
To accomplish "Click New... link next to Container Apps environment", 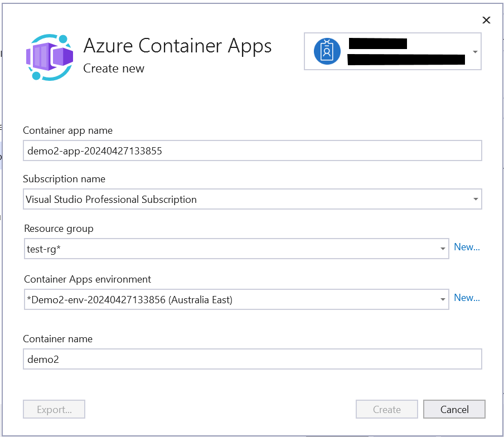I will pyautogui.click(x=467, y=298).
